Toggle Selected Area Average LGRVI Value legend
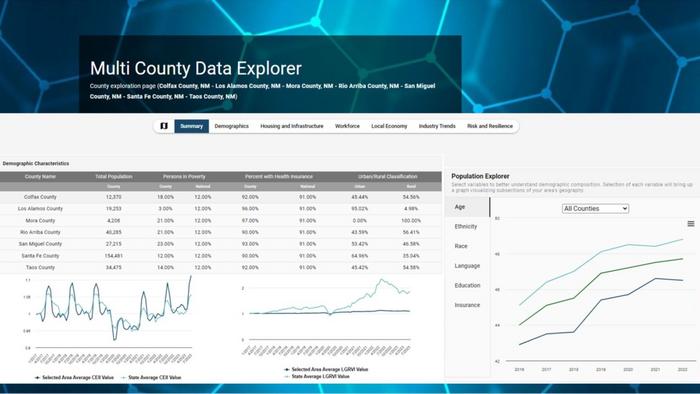 (326, 369)
